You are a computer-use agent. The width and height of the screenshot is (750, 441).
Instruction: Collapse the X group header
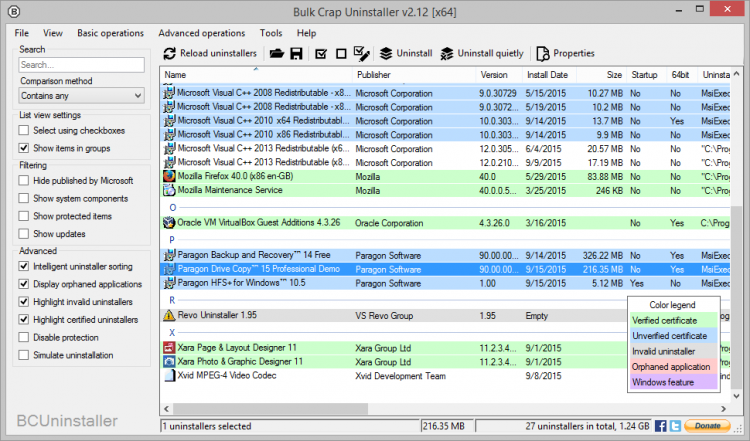172,332
